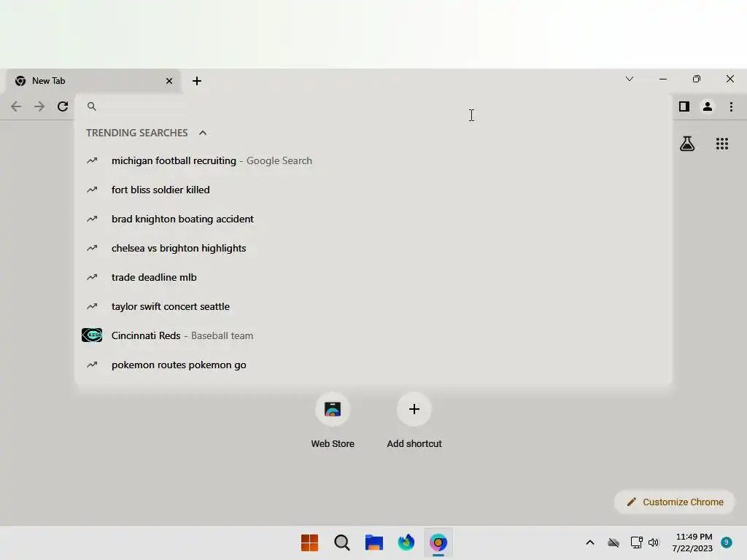Click the Cincinnati Reds team logo
747x560 pixels.
point(92,335)
